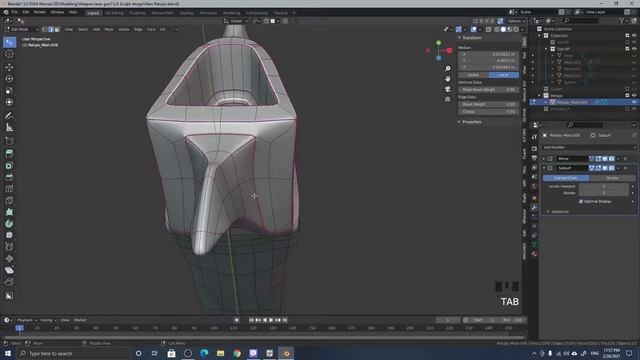Viewport: 640px width, 360px height.
Task: Adjust the Crease value slider
Action: pyautogui.click(x=489, y=111)
